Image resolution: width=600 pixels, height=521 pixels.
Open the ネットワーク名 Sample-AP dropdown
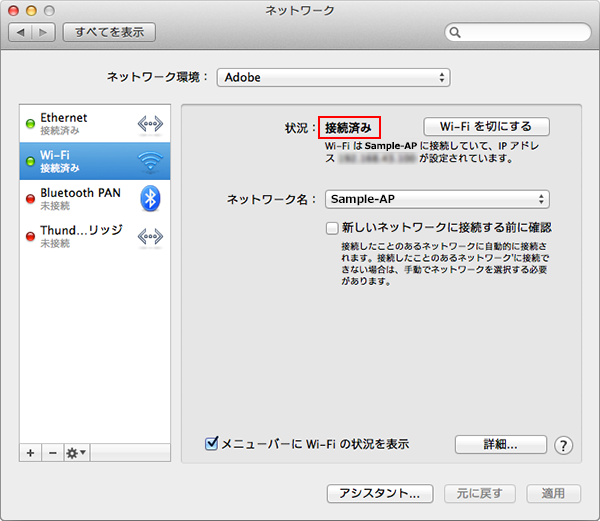tap(436, 199)
